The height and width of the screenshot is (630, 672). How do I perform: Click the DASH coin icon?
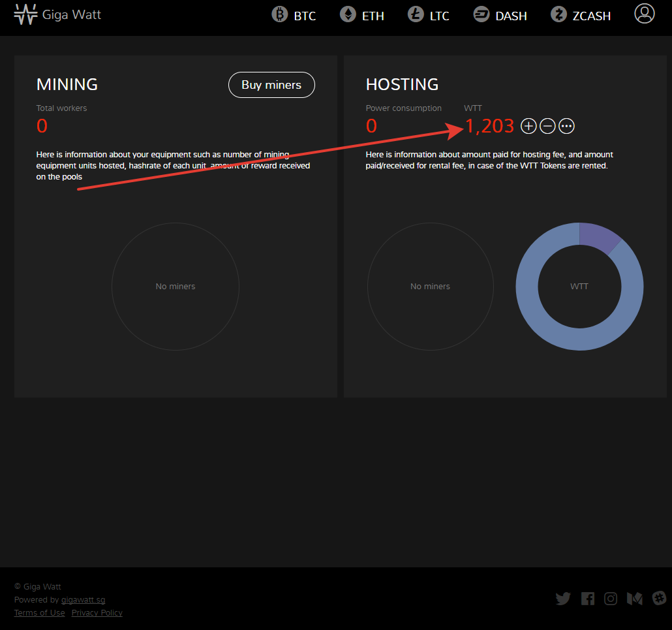pyautogui.click(x=481, y=14)
